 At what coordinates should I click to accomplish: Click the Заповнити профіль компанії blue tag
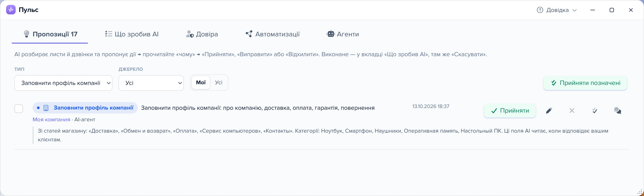(x=85, y=108)
